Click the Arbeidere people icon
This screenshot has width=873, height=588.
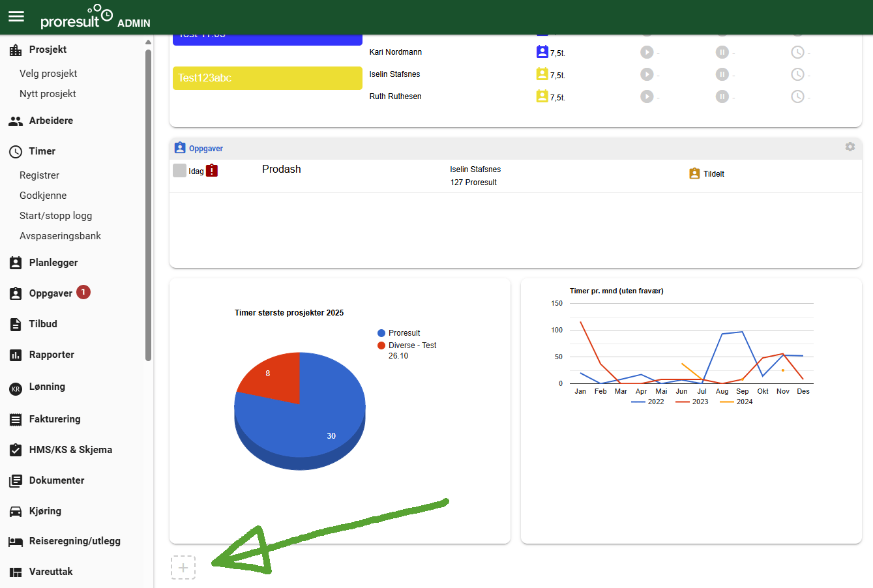(16, 121)
